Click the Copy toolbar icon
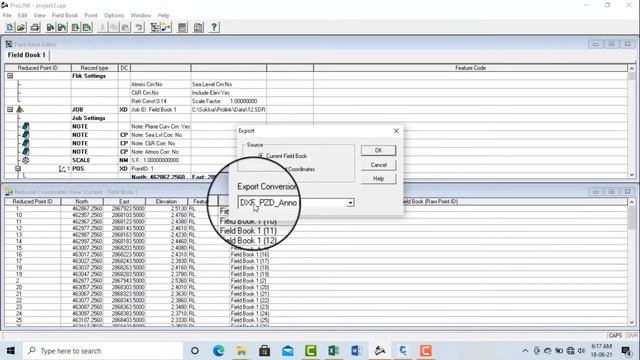Viewport: 640px width, 360px height. (113, 27)
